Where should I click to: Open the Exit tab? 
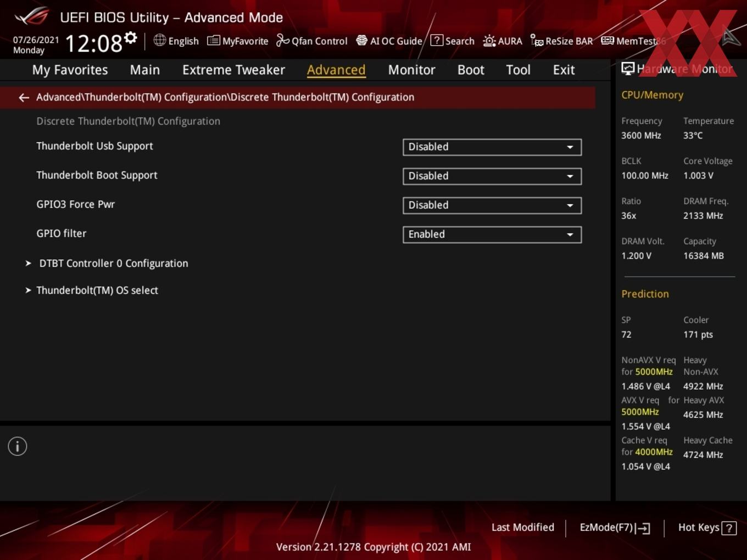click(564, 70)
